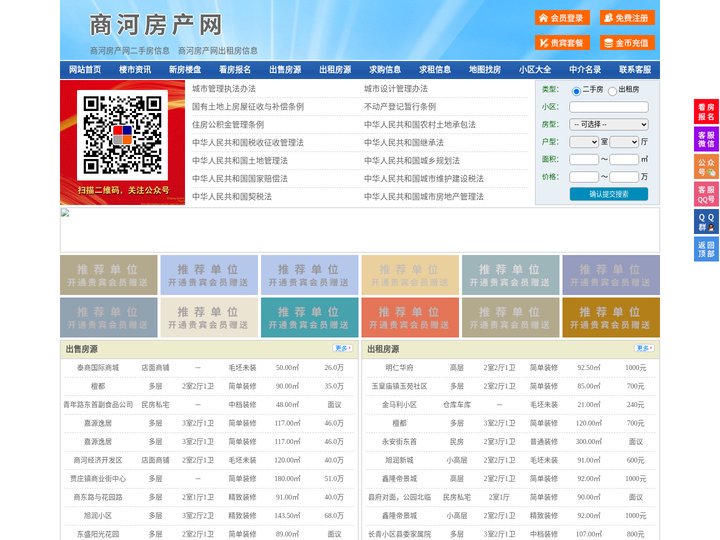Open 联系客服 nav item
Image resolution: width=720 pixels, height=540 pixels.
pyautogui.click(x=635, y=69)
